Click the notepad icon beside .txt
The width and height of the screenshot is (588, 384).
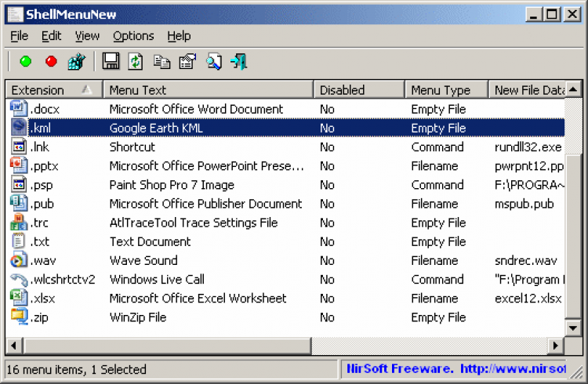(18, 241)
